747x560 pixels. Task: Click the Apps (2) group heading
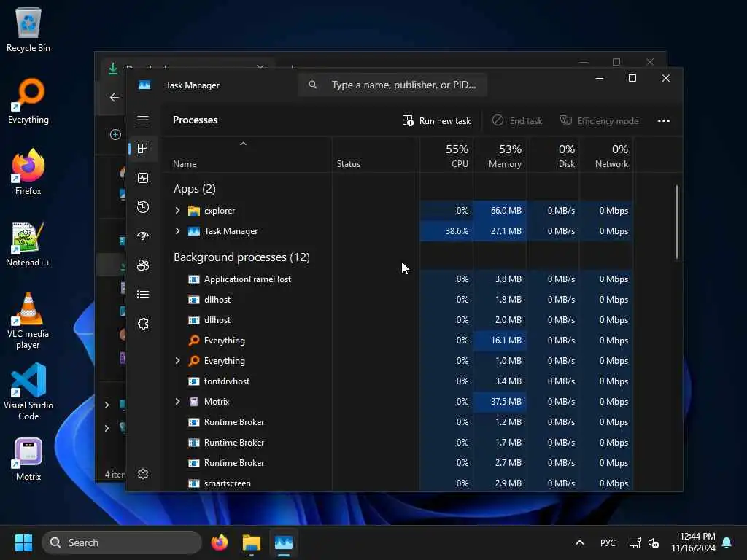point(194,189)
